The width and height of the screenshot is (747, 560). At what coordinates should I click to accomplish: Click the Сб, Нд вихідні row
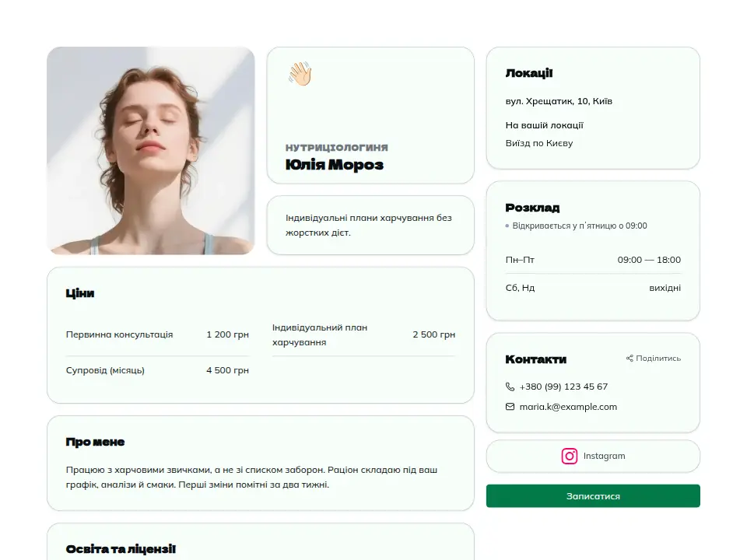point(593,288)
